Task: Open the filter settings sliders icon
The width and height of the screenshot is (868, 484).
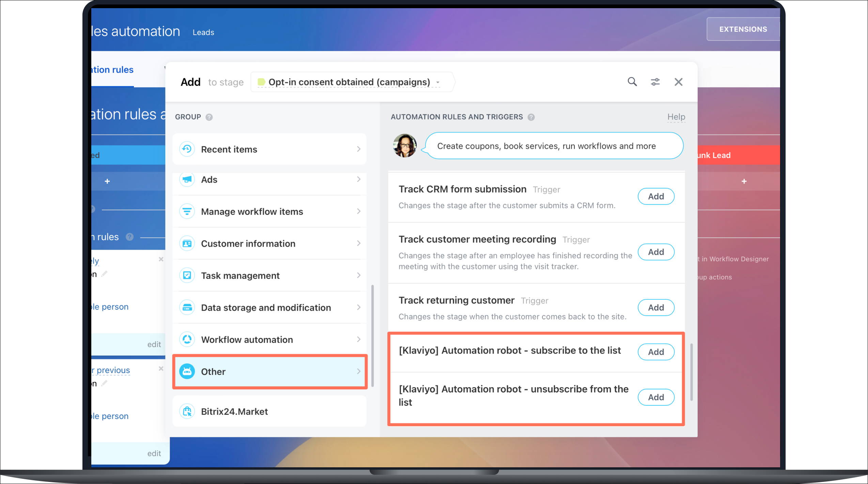Action: point(655,82)
